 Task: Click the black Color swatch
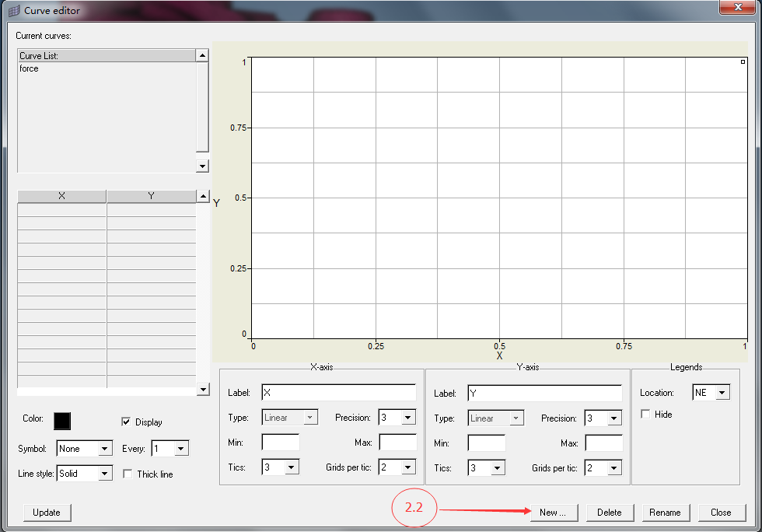(62, 421)
